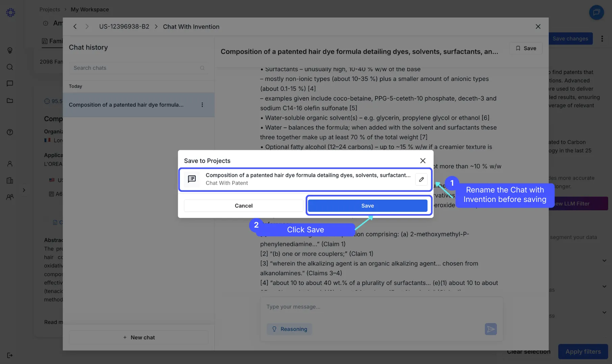Select the Composition of a patented hair dye chat
The image size is (612, 364).
click(x=138, y=105)
